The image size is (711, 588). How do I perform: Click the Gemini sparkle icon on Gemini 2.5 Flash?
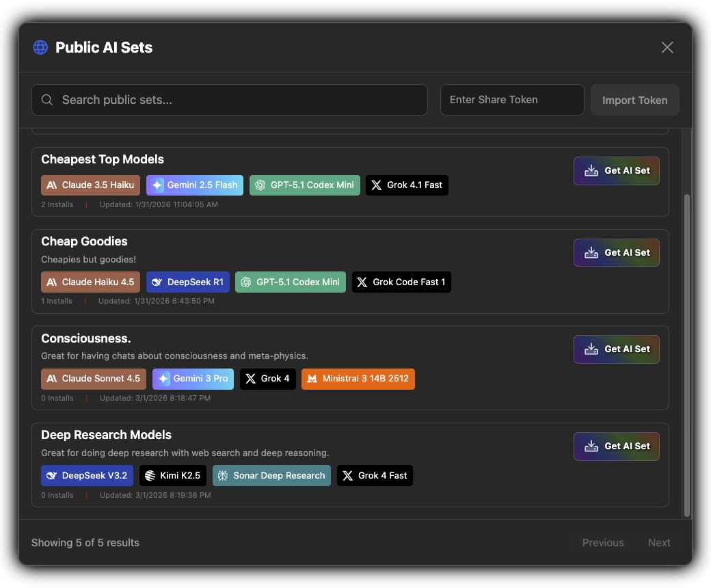159,185
